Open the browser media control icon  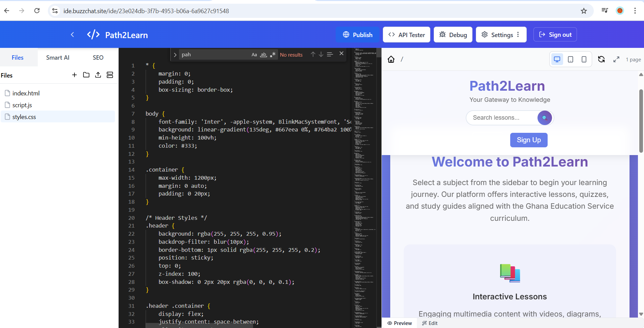click(605, 11)
